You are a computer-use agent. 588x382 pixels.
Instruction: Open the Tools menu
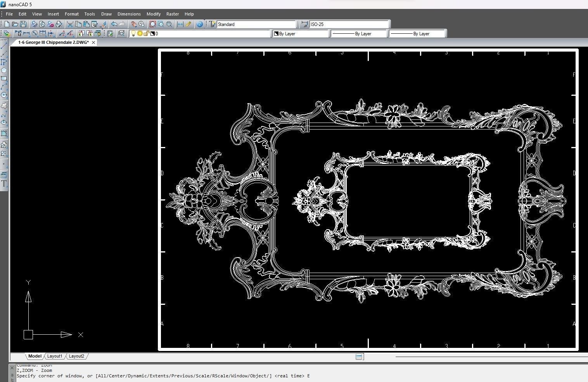point(90,14)
